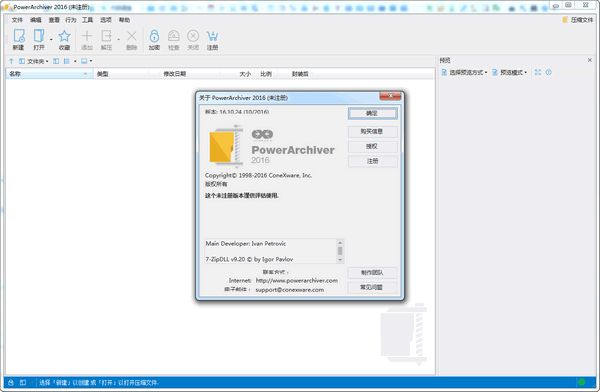The height and width of the screenshot is (392, 600).
Task: Open the 预览模式 dropdown
Action: 509,72
